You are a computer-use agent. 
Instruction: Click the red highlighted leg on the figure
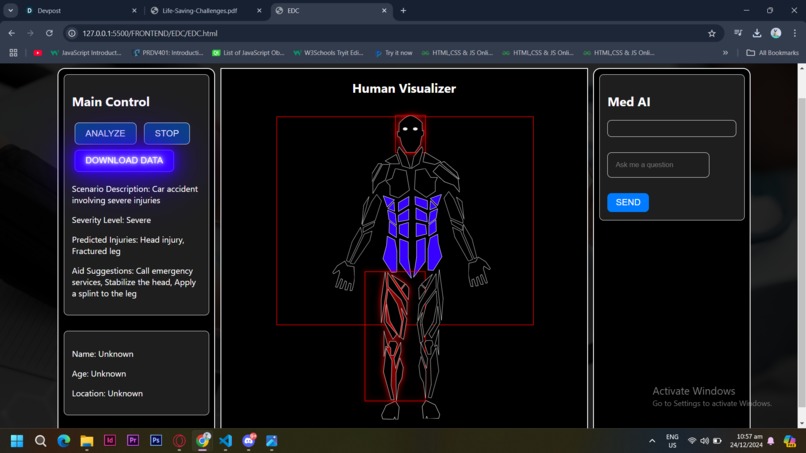point(394,334)
